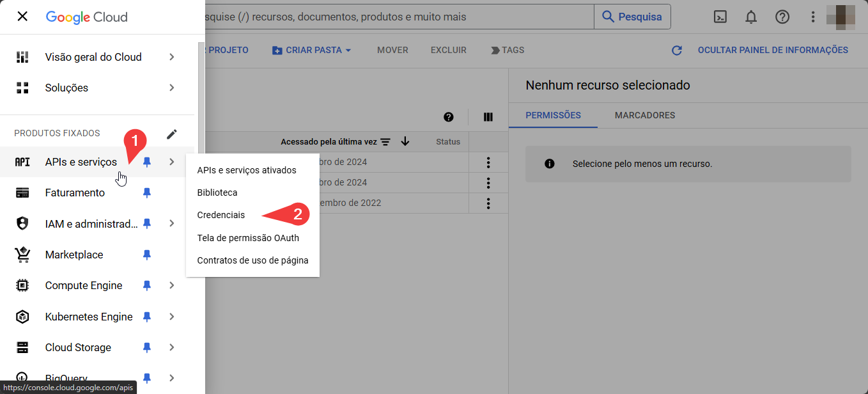Unpin IAM e administrador
The height and width of the screenshot is (394, 868).
pos(147,223)
